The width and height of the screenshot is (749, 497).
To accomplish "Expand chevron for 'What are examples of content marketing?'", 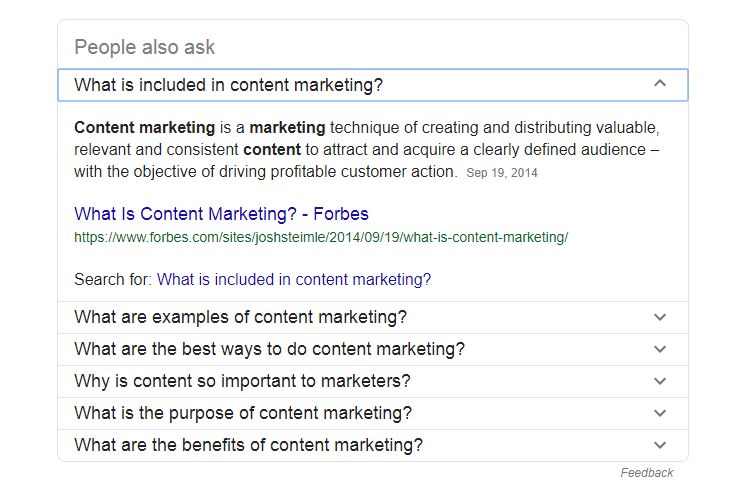I will 660,317.
